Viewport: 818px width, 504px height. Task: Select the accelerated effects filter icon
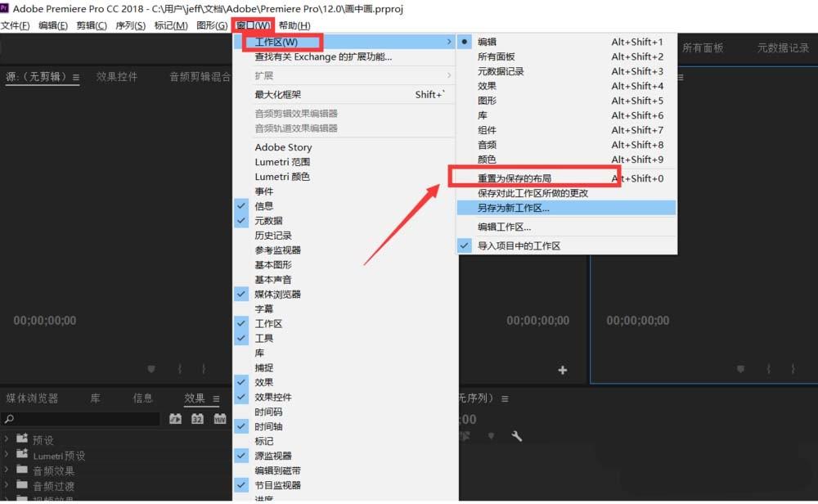[x=175, y=418]
